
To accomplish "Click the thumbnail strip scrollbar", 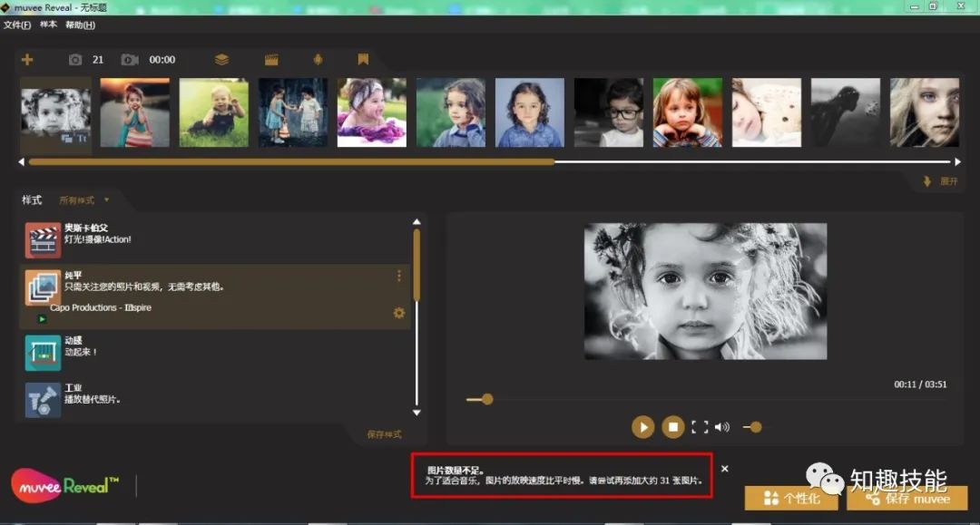I will (291, 161).
